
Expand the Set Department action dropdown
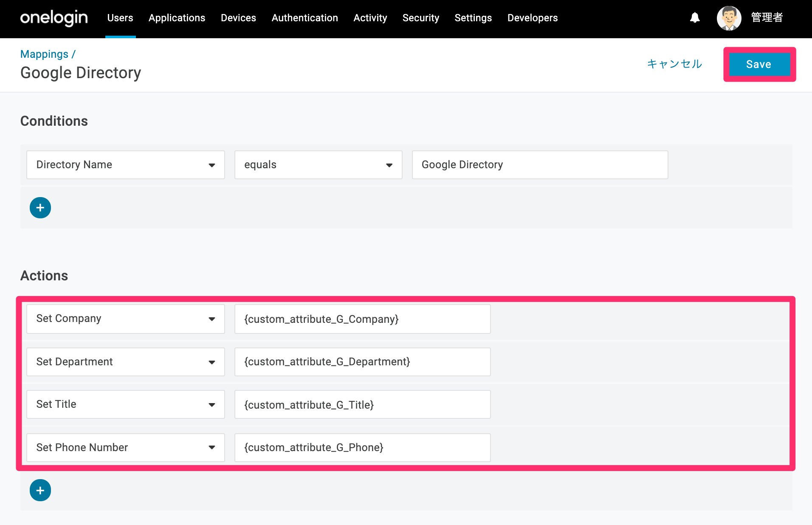click(x=126, y=362)
